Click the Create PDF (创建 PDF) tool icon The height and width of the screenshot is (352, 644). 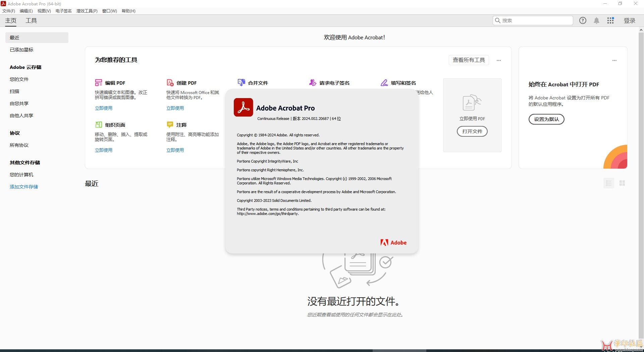click(170, 83)
